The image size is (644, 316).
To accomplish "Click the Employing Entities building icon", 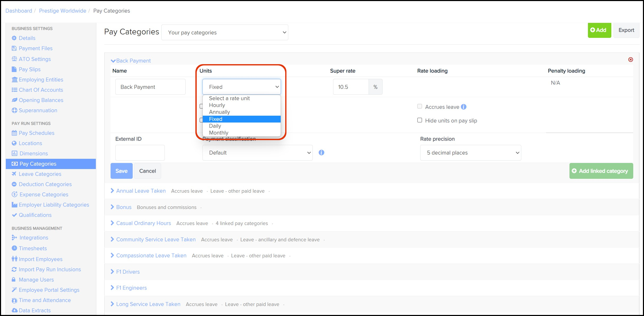I will pos(14,80).
